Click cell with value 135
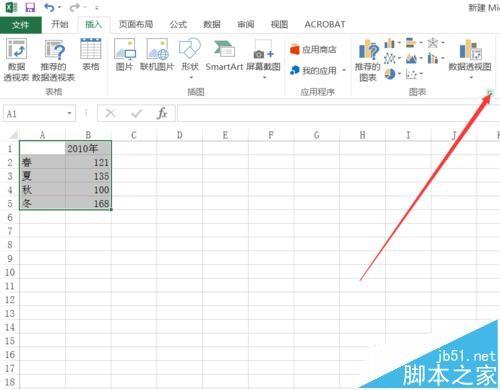The image size is (500, 390). tap(88, 176)
